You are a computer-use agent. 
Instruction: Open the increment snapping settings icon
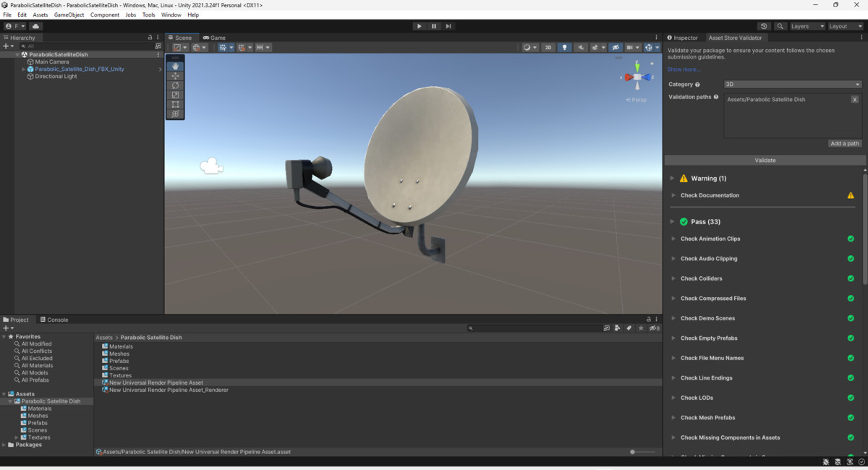tap(263, 47)
